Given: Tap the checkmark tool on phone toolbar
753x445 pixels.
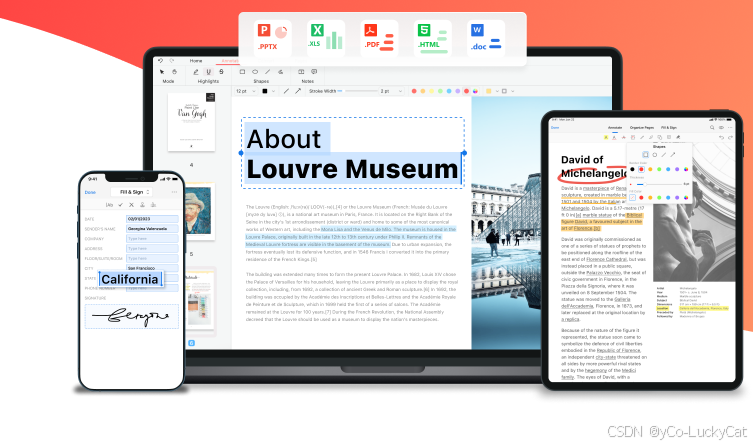Looking at the screenshot, I should click(121, 205).
